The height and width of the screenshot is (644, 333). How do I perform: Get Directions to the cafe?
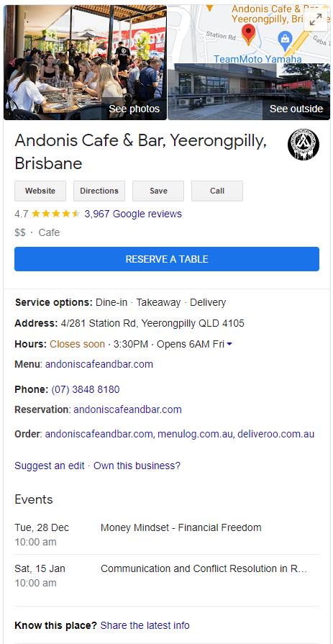(x=99, y=191)
